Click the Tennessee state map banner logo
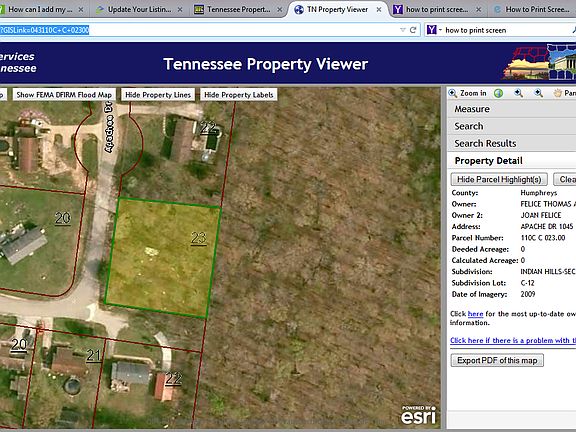 tap(539, 62)
